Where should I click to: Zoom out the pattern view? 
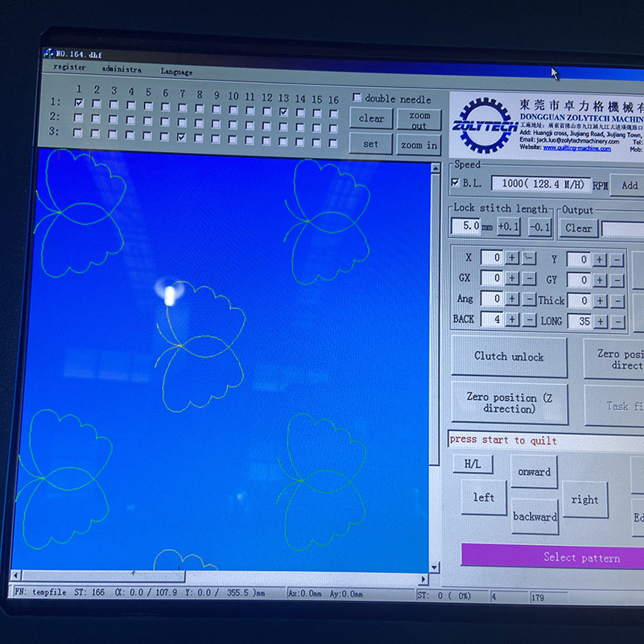coord(419,120)
